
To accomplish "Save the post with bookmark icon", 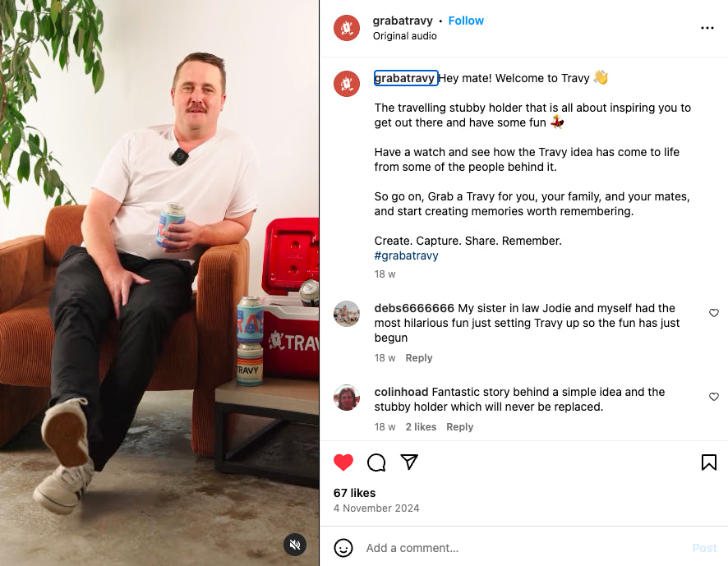I will tap(708, 462).
